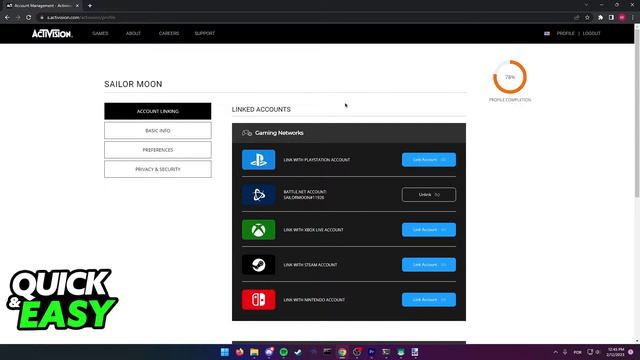
Task: Show hidden system tray icons chevron
Action: click(x=556, y=352)
